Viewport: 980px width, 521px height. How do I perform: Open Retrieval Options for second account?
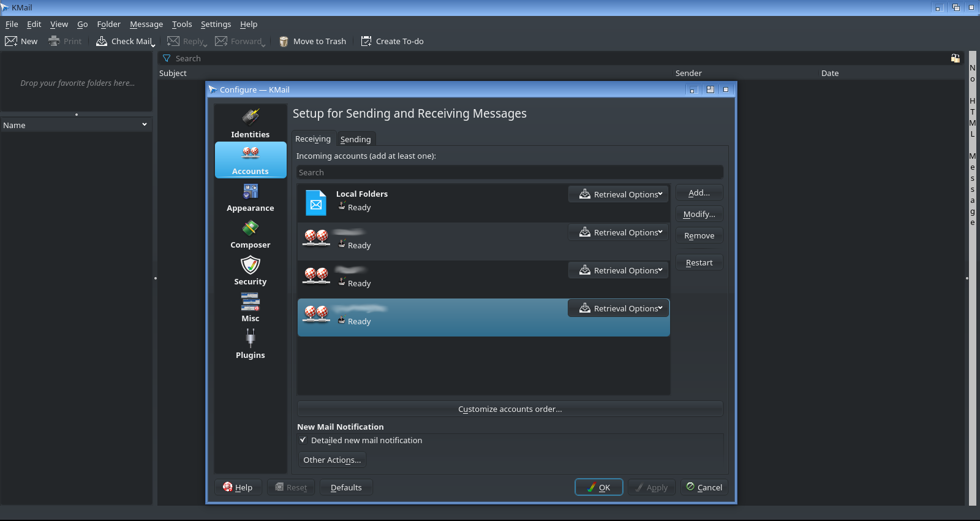619,232
